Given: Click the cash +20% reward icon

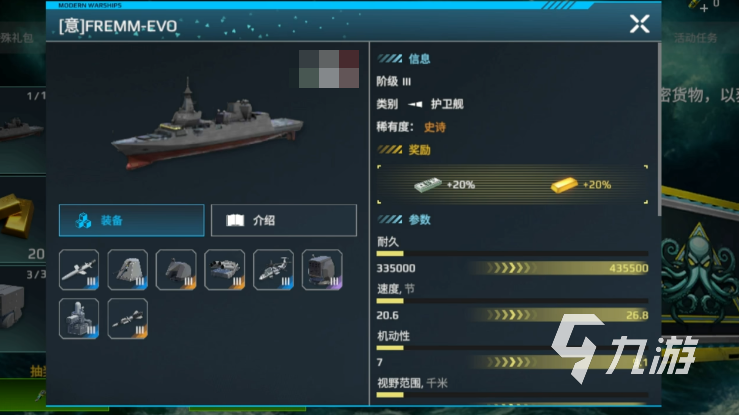Looking at the screenshot, I should click(427, 184).
